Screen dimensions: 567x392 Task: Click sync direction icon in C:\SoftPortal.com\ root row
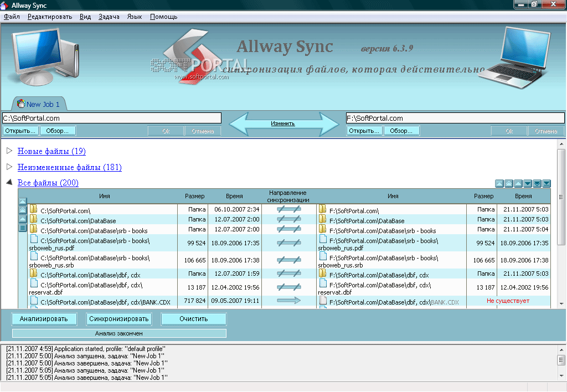tap(288, 209)
